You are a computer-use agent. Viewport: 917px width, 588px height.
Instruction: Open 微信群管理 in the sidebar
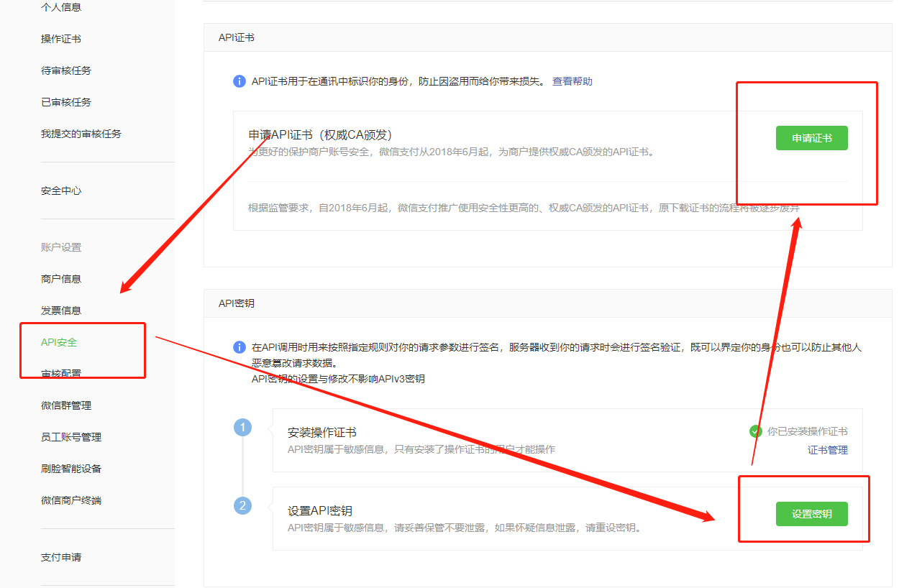point(66,405)
